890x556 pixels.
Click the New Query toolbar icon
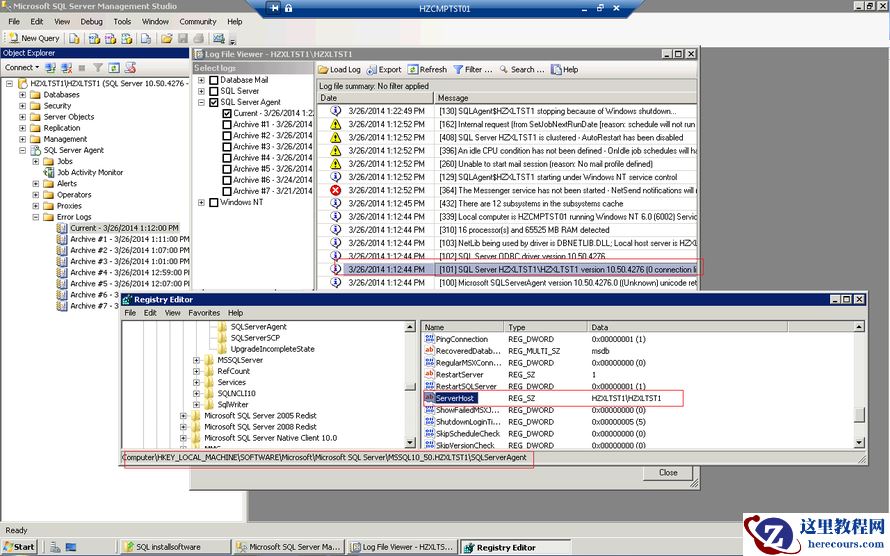point(14,38)
